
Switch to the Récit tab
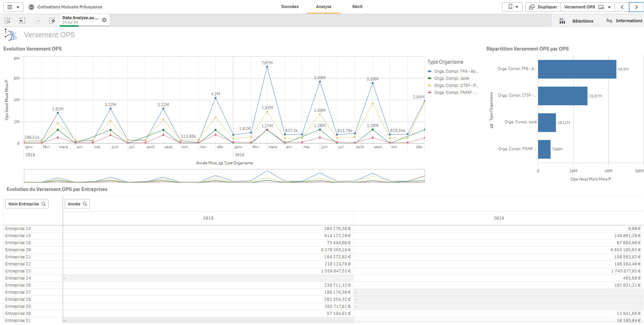point(357,7)
